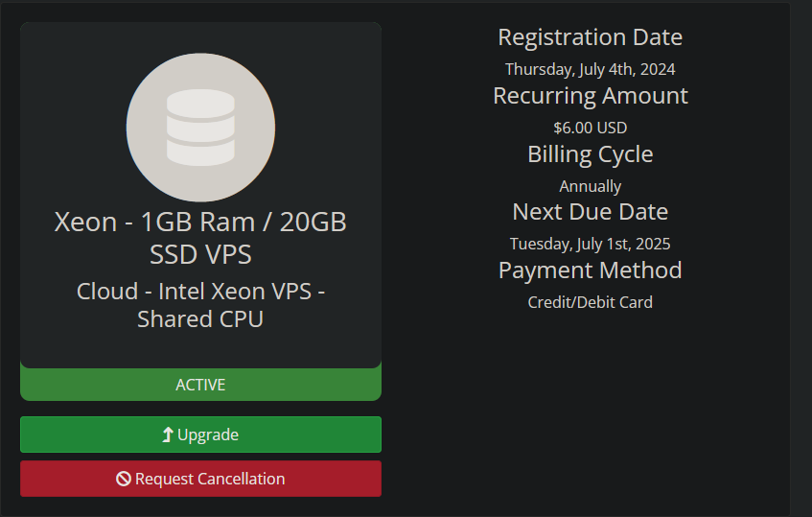812x517 pixels.
Task: Click the Tuesday, July 1st, 2025 due date
Action: pyautogui.click(x=590, y=244)
